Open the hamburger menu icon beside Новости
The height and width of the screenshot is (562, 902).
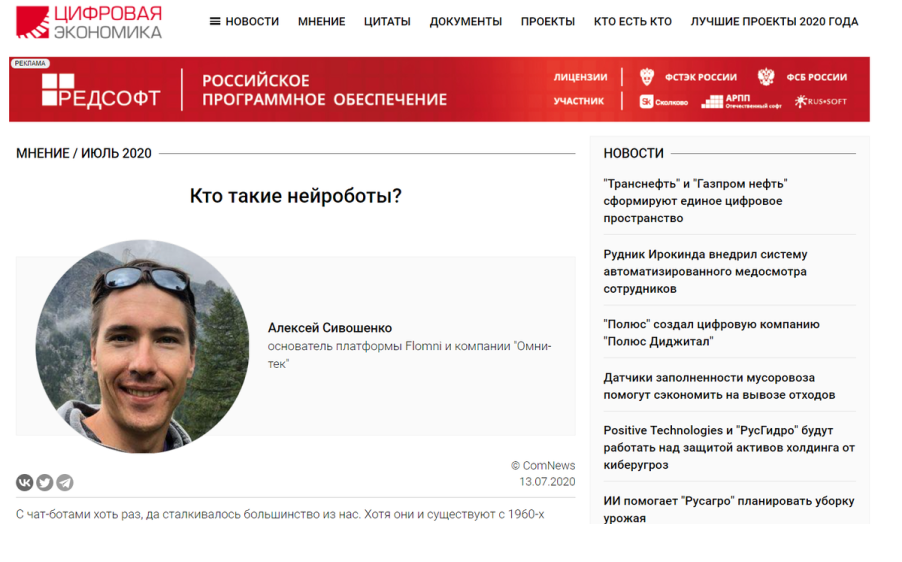click(214, 21)
